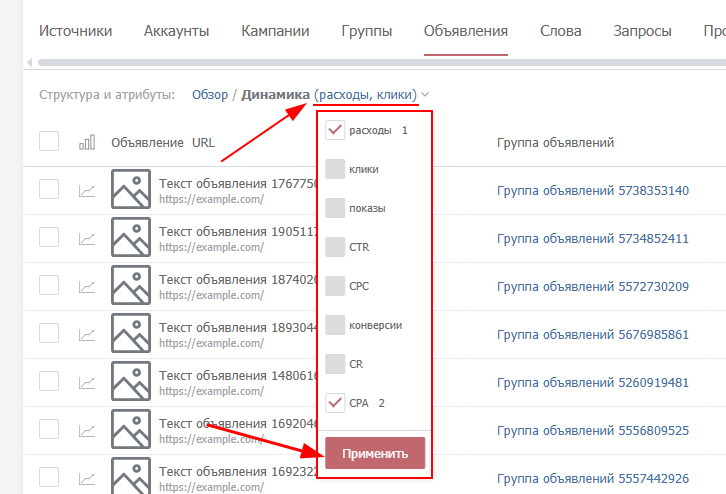Enable the «клики» metric checkbox

[x=335, y=169]
